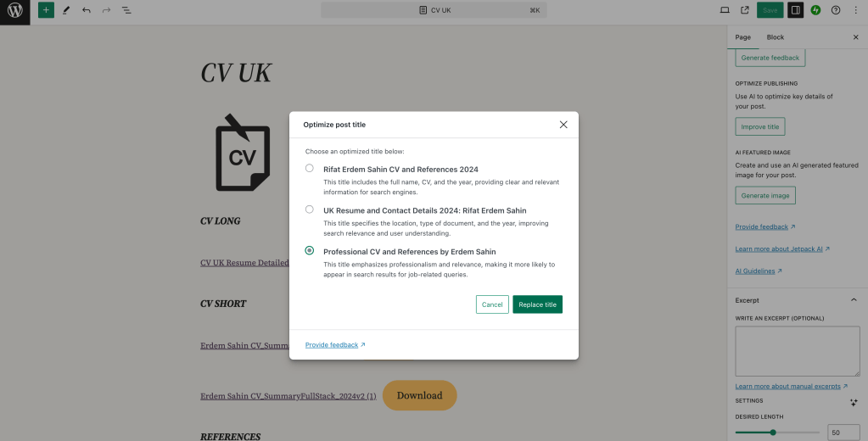
Task: Open the CV UK command palette bar
Action: [x=434, y=10]
